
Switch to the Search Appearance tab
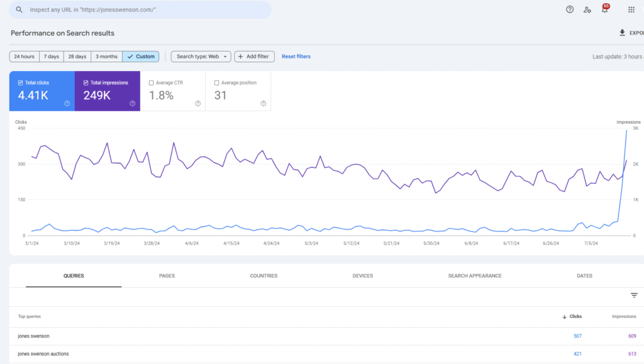coord(474,275)
